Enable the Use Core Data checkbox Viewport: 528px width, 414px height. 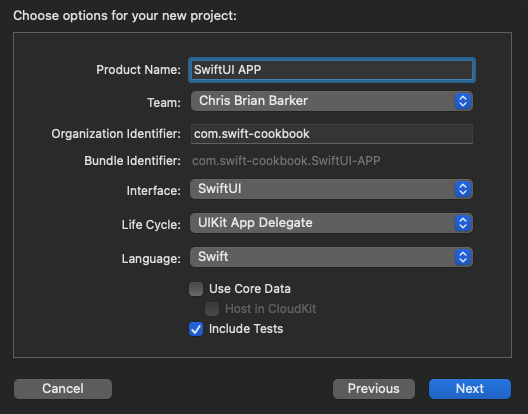coord(196,289)
